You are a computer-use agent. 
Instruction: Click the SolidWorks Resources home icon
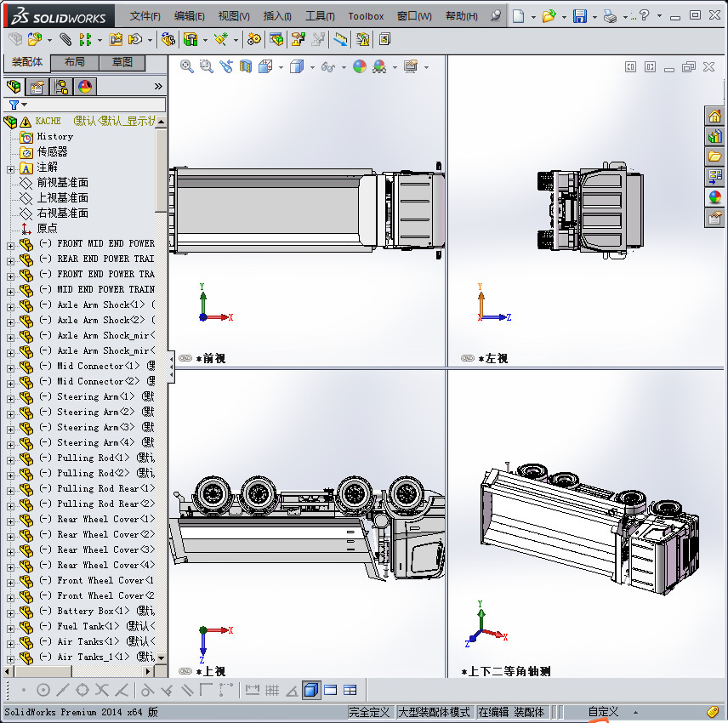pyautogui.click(x=714, y=115)
